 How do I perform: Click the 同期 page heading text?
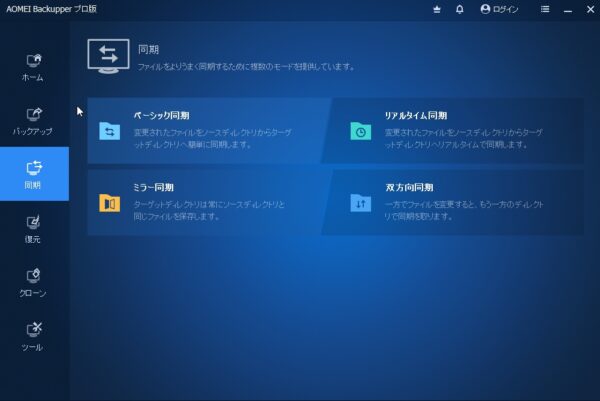pyautogui.click(x=148, y=49)
